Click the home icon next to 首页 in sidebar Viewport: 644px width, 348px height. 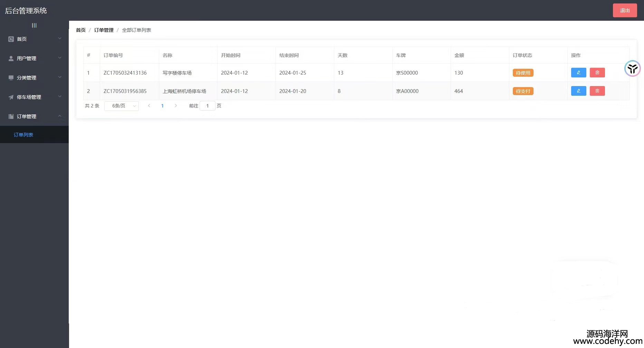coord(11,39)
